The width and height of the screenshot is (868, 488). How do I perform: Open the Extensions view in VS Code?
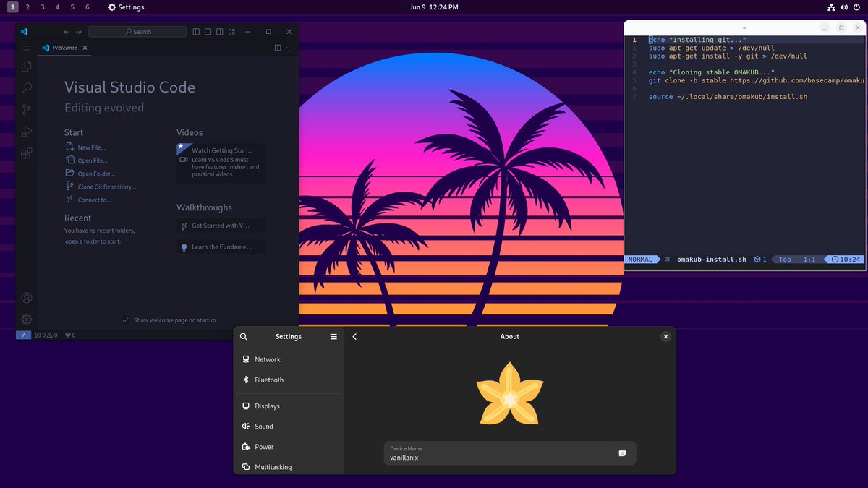[27, 153]
